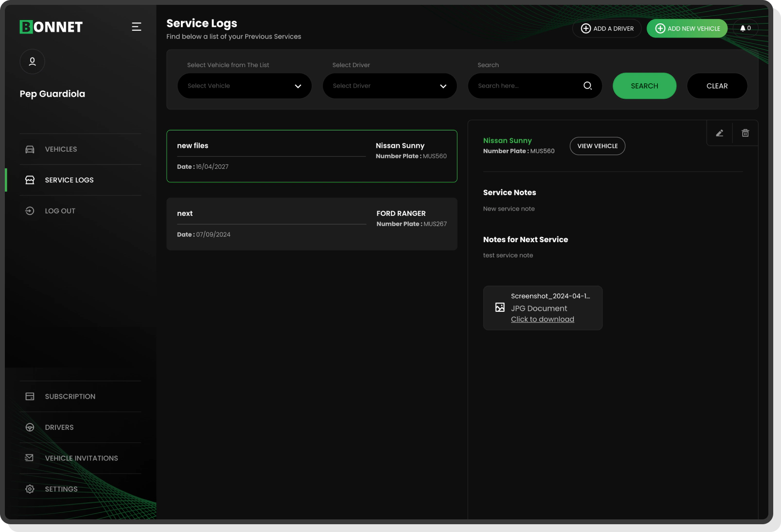781x532 pixels.
Task: Click the search magnifying glass icon
Action: [587, 86]
